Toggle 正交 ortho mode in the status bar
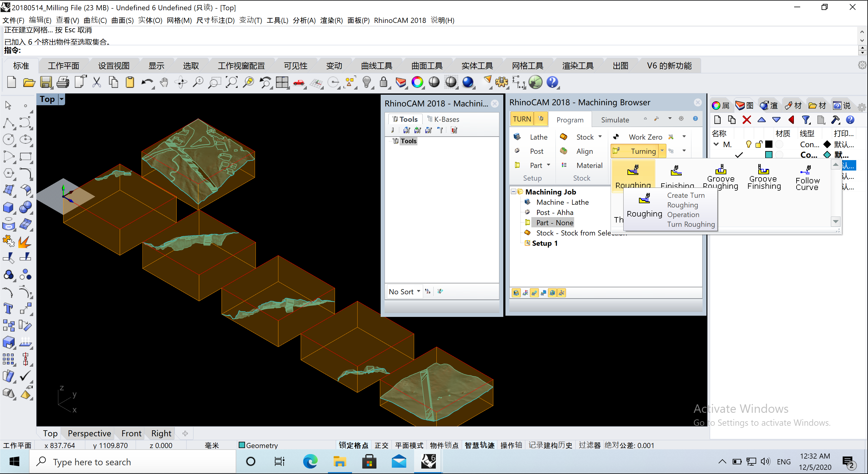The image size is (868, 474). pos(382,445)
